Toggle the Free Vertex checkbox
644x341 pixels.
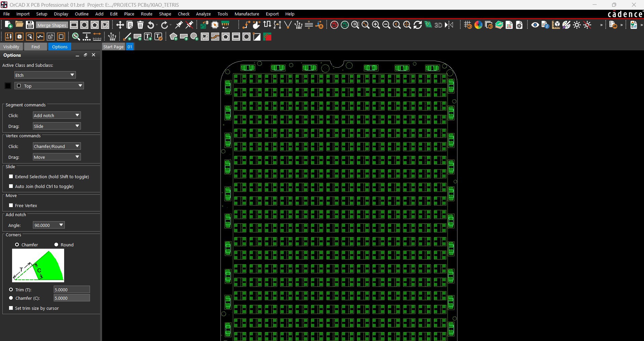11,205
